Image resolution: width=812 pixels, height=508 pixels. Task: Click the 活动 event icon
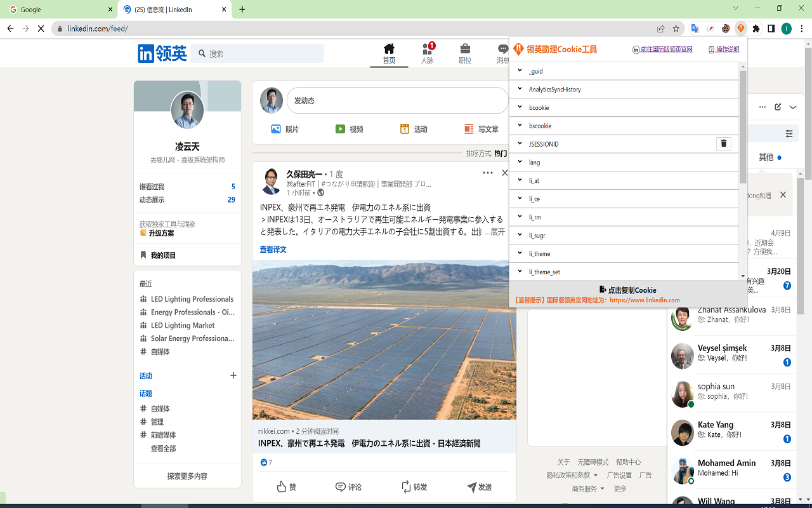point(405,128)
